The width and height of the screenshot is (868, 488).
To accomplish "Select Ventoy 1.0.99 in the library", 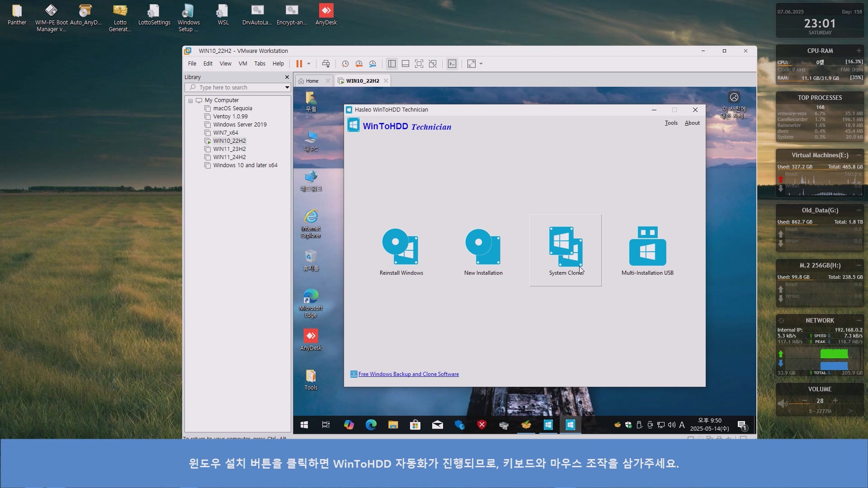I will [x=231, y=117].
